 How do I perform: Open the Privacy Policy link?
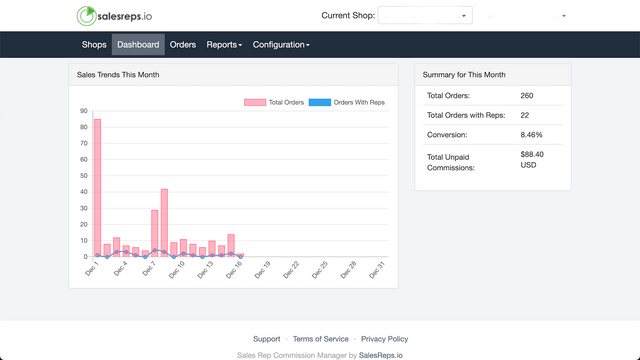(384, 339)
